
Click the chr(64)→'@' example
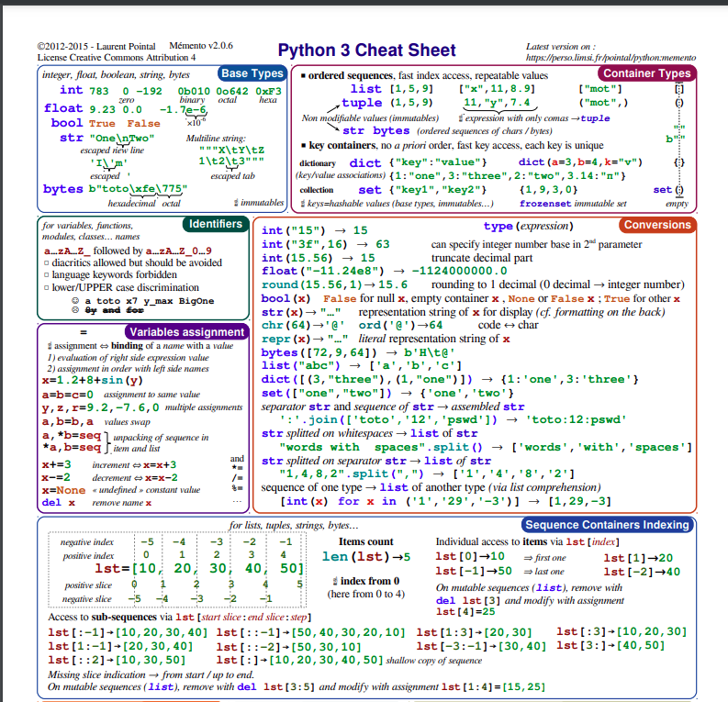point(303,325)
